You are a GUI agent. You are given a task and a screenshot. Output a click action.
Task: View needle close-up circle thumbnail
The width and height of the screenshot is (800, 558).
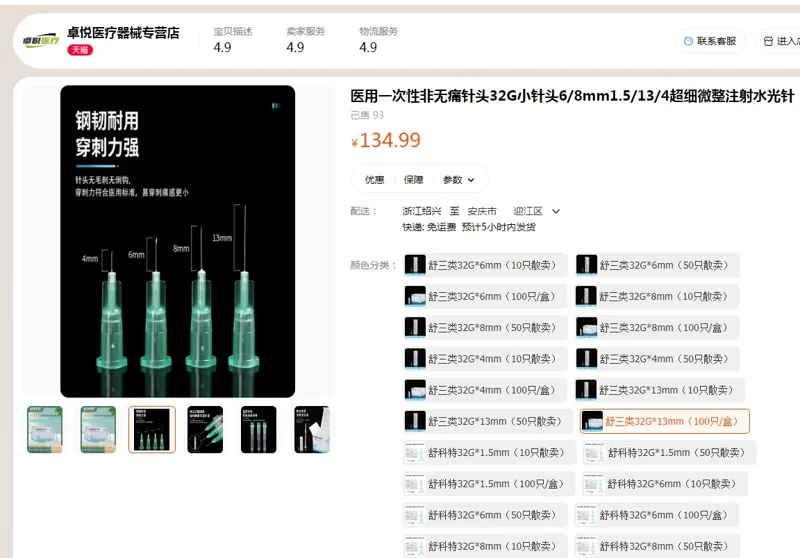tap(205, 429)
